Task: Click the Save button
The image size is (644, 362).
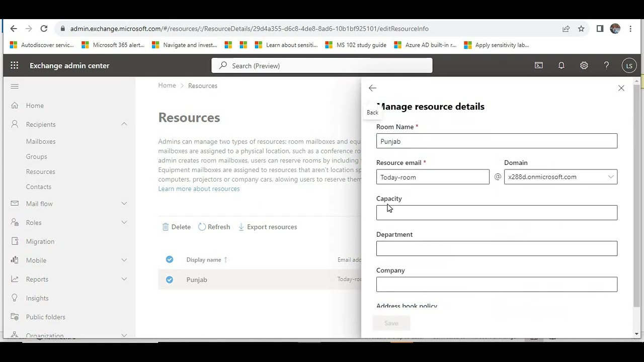Action: 391,323
